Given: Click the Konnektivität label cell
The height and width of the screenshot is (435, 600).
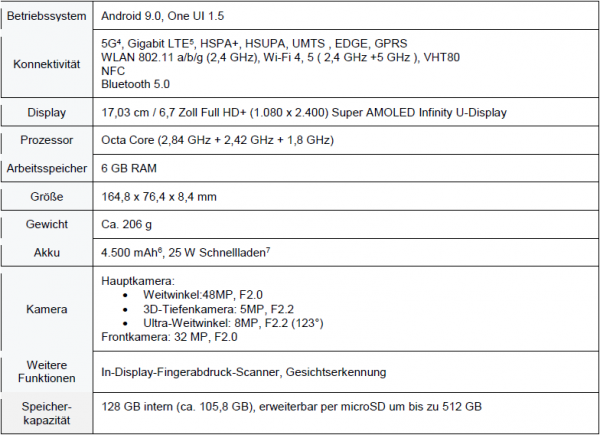Looking at the screenshot, I should [x=47, y=64].
